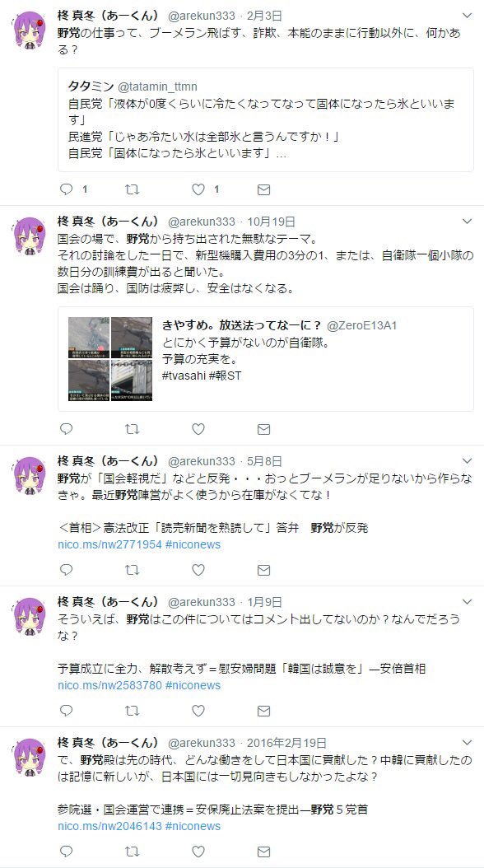Open the nico.ms/nw2771954 link

click(x=109, y=544)
